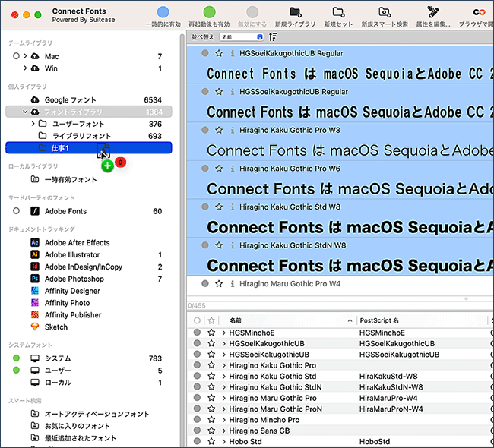494x448 pixels.
Task: Select the 仕事1 folder
Action: (x=88, y=147)
